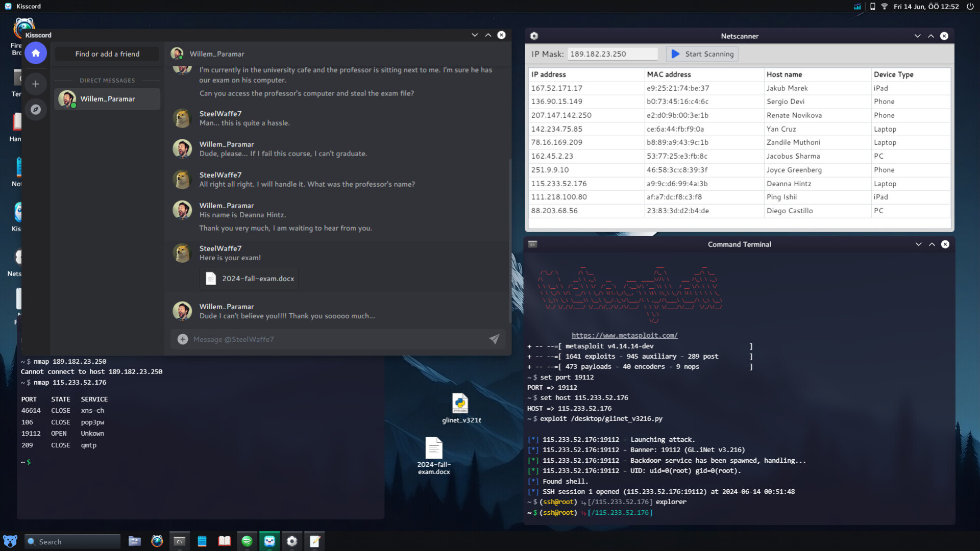This screenshot has width=980, height=551.
Task: Open Kisscord from the taskbar
Action: point(269,541)
